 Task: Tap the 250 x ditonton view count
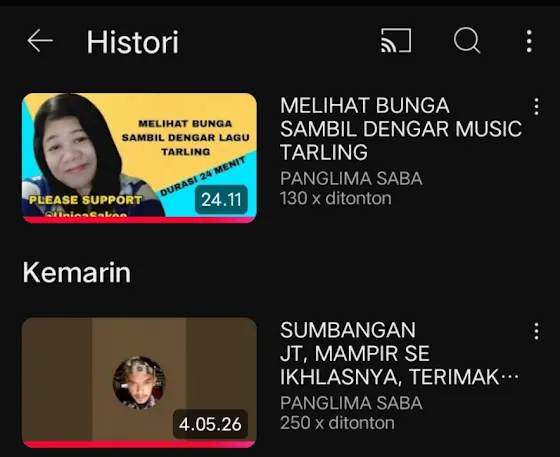pyautogui.click(x=338, y=423)
